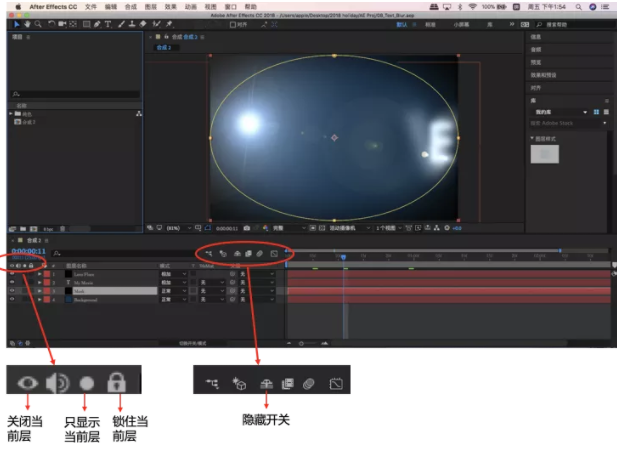Viewport: 617px width, 449px height.
Task: Open the Graph Editor in timeline
Action: [274, 254]
